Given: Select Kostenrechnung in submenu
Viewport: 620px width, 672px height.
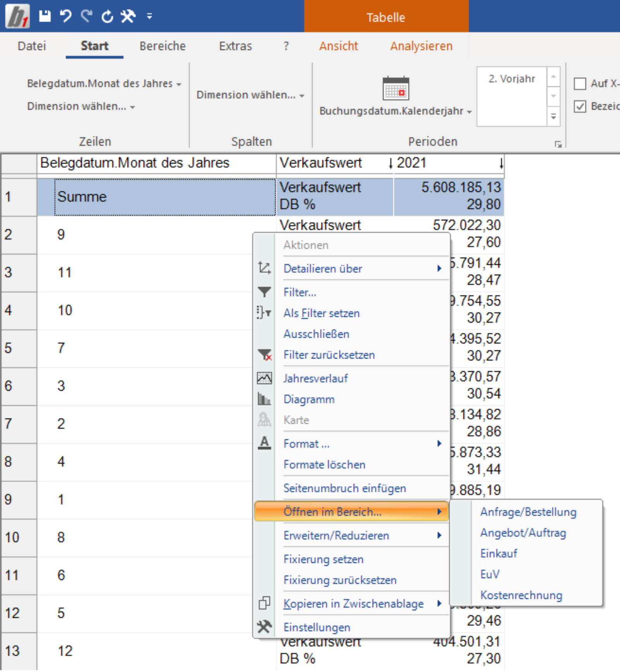Looking at the screenshot, I should tap(521, 595).
